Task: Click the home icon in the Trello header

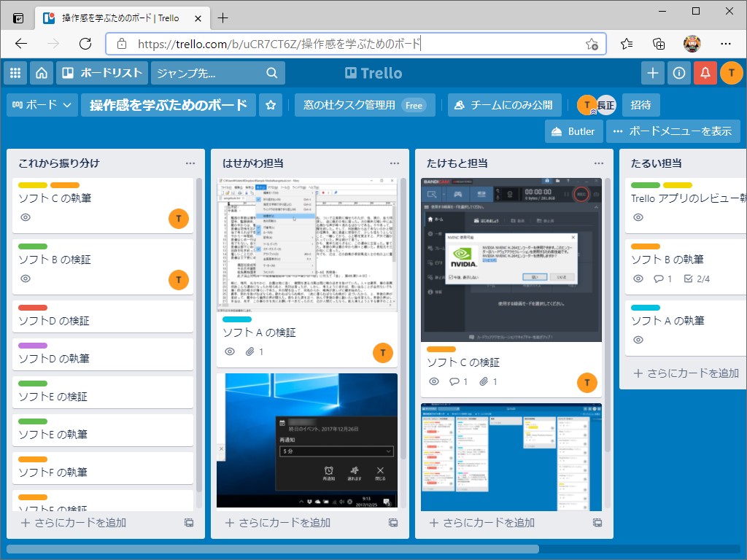Action: click(x=42, y=73)
